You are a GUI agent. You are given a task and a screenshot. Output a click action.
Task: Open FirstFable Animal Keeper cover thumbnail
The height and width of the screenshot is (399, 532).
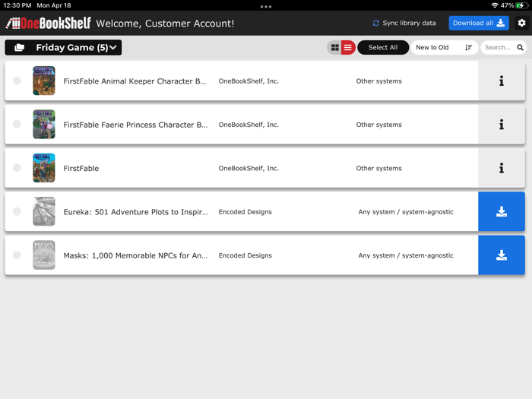(x=44, y=81)
